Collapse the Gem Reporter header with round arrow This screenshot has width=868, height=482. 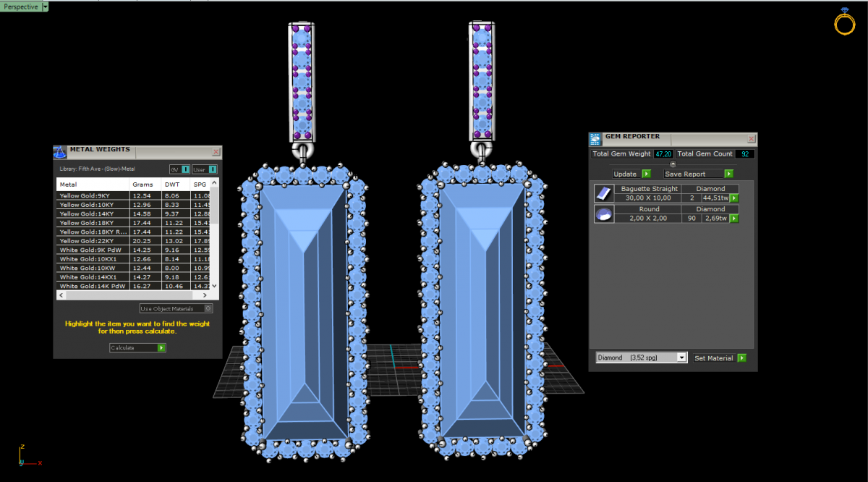point(673,164)
